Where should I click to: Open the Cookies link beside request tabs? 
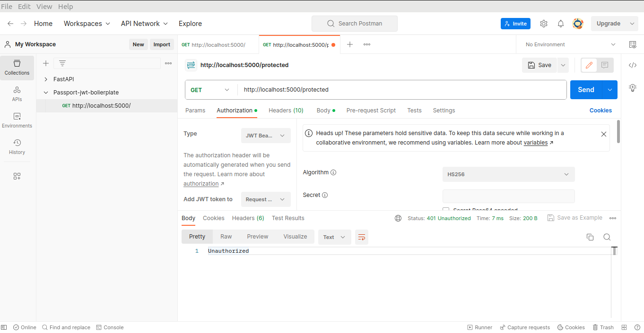point(600,111)
